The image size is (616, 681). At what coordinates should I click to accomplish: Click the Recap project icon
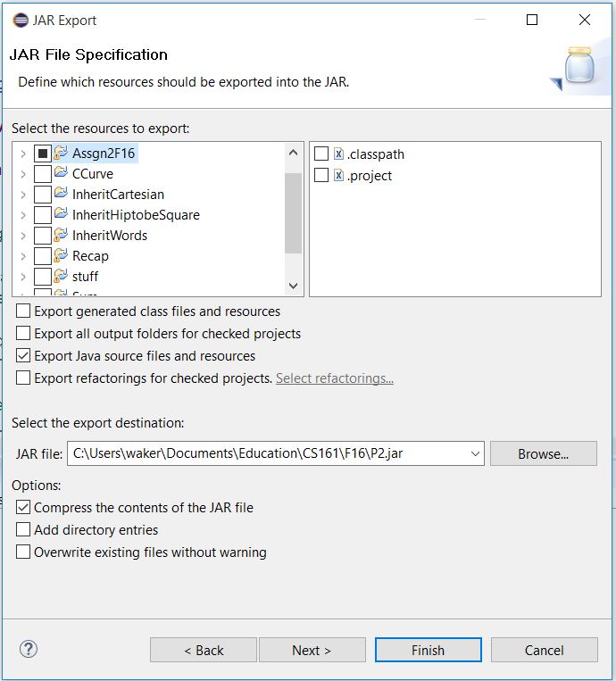(x=61, y=255)
